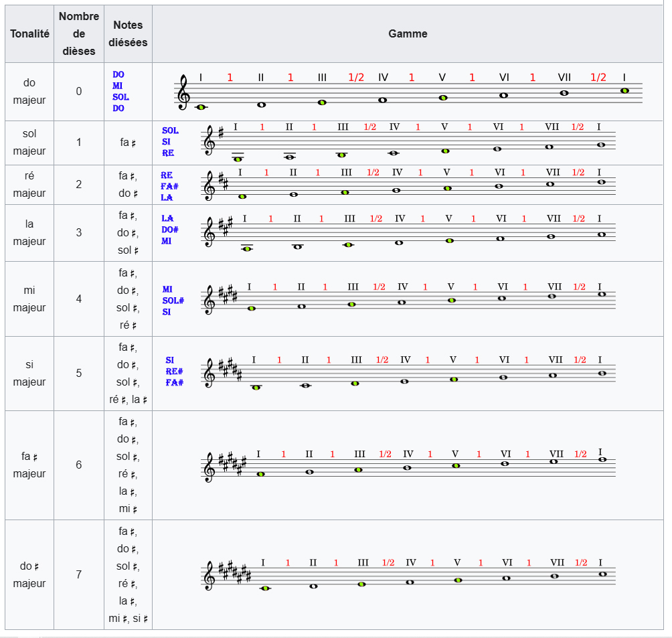Click the "fa♯ majeur" tonalité cell
This screenshot has height=638, width=672.
[x=29, y=465]
